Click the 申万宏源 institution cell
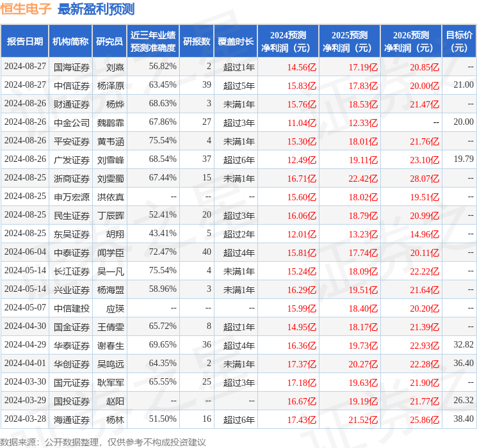Viewport: 477px width, 448px height. coord(72,197)
